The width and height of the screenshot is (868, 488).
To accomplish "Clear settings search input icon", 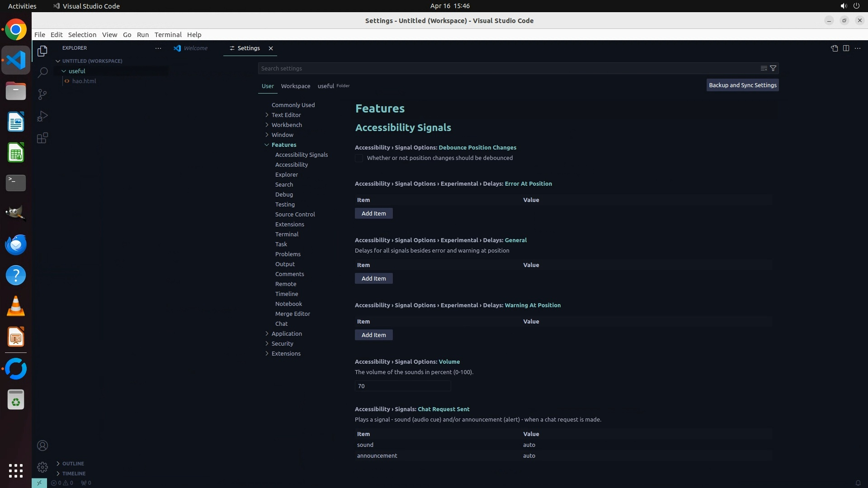I will click(764, 68).
